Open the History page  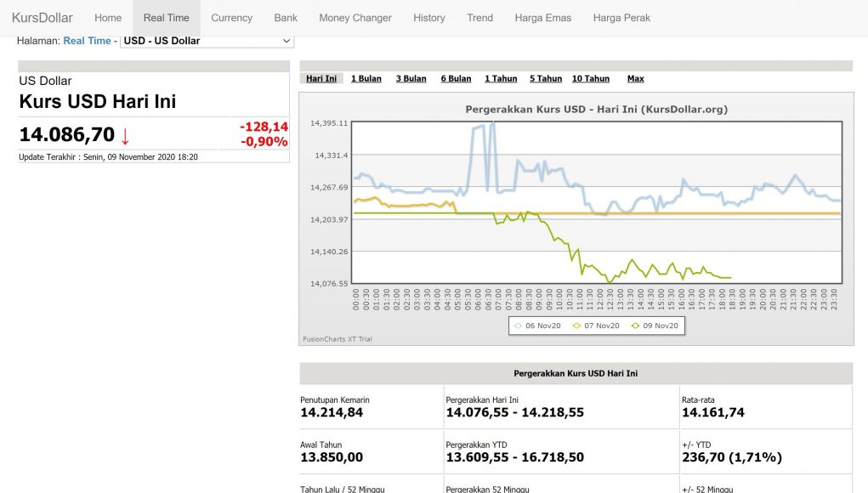[x=428, y=18]
